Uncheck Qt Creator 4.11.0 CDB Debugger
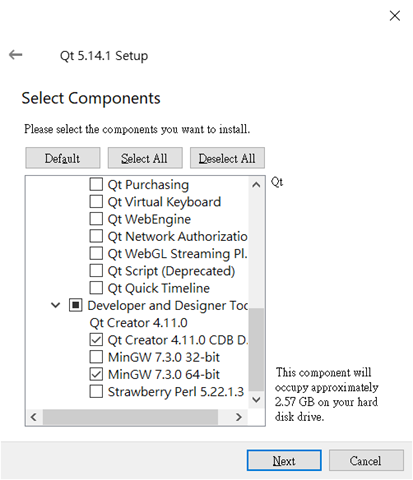Image resolution: width=413 pixels, height=480 pixels. click(96, 340)
